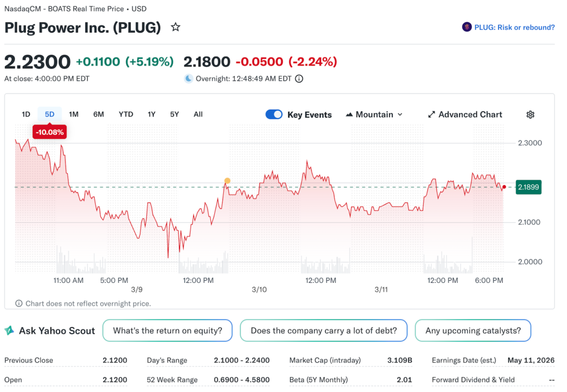Show the 5Y chart range
The height and width of the screenshot is (392, 567).
[x=174, y=115]
